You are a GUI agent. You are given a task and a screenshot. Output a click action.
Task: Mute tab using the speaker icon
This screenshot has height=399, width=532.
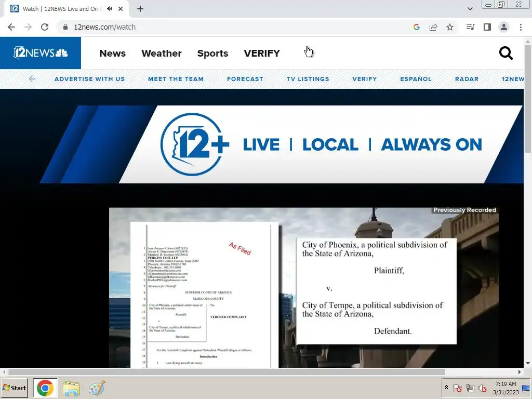pyautogui.click(x=109, y=9)
